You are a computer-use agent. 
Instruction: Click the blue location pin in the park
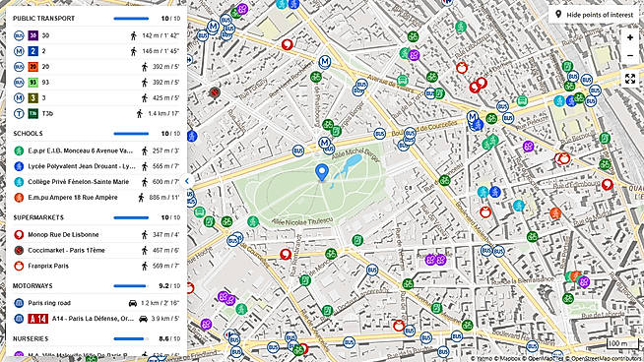[322, 172]
